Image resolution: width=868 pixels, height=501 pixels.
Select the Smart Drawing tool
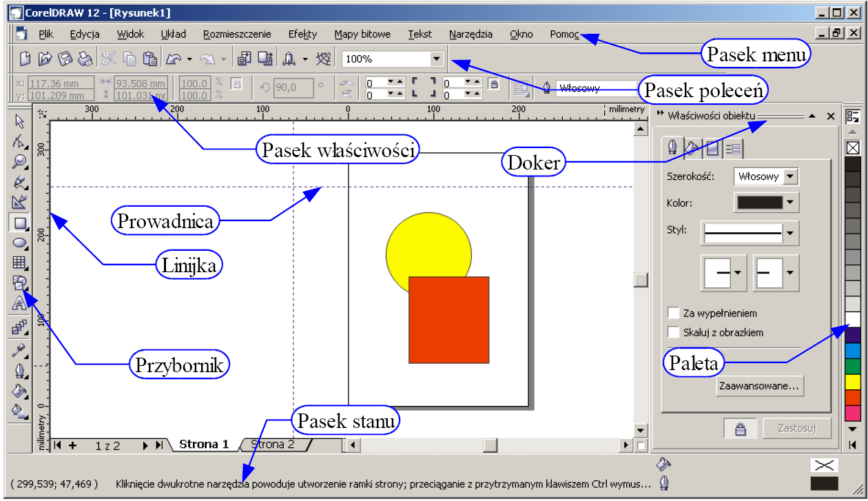click(19, 203)
